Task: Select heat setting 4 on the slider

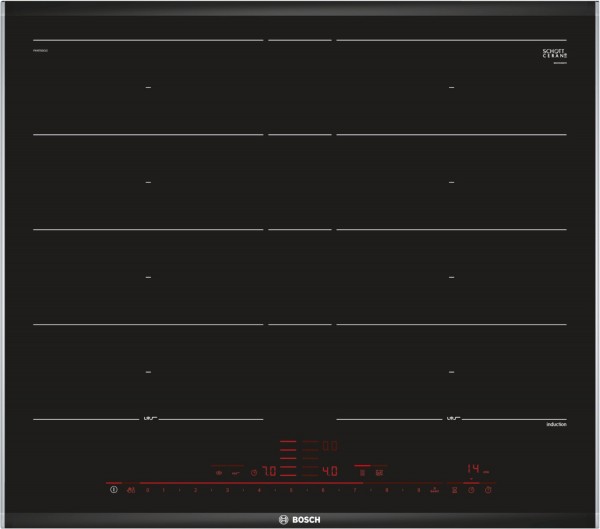Action: coord(259,490)
